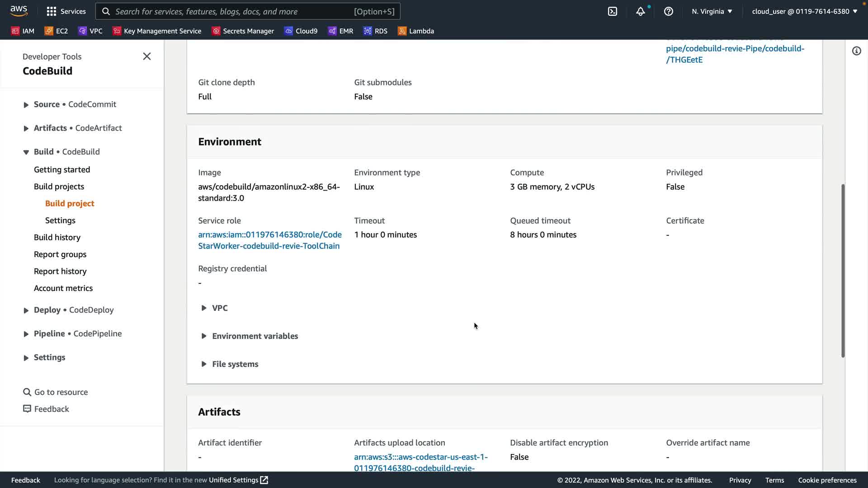Click in the services search field
This screenshot has width=868, height=488.
233,11
